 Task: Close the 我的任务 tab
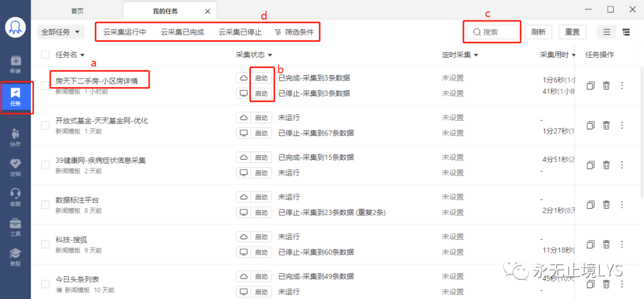(208, 11)
